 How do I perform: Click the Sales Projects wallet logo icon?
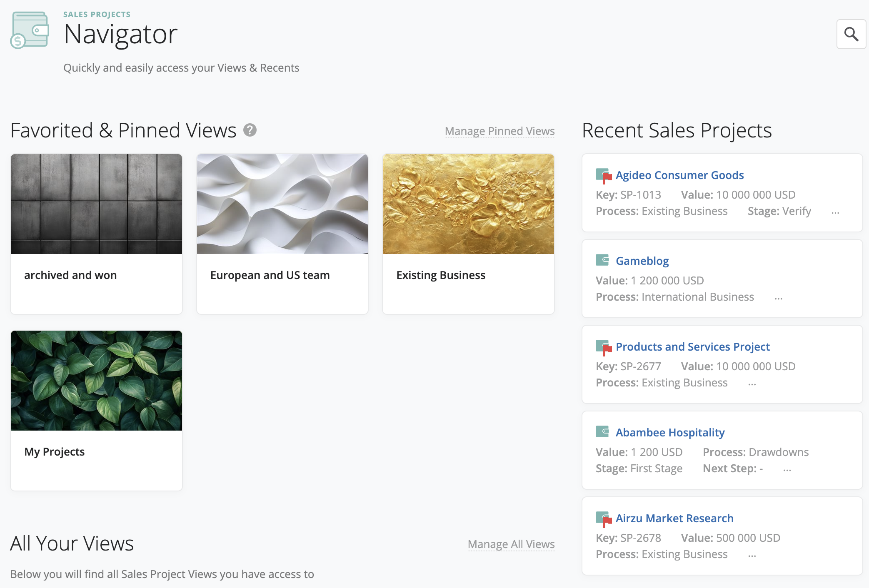click(x=30, y=30)
